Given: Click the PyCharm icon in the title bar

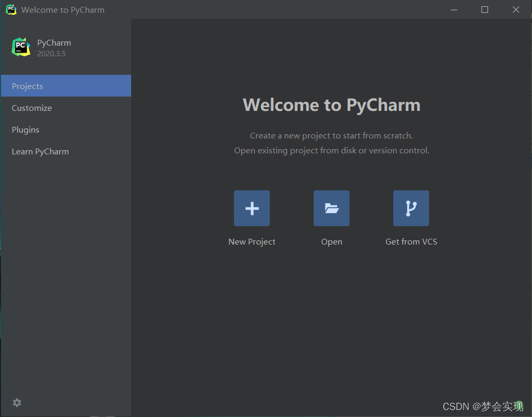Looking at the screenshot, I should tap(11, 10).
